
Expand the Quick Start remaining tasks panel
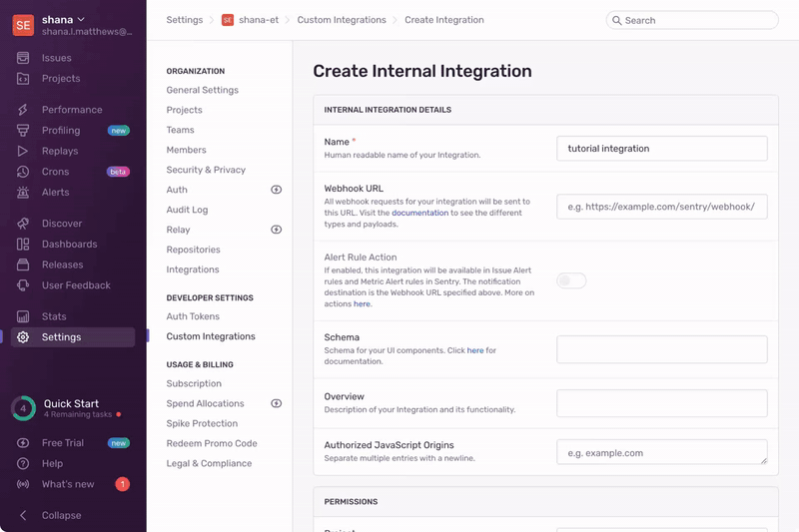[72, 408]
